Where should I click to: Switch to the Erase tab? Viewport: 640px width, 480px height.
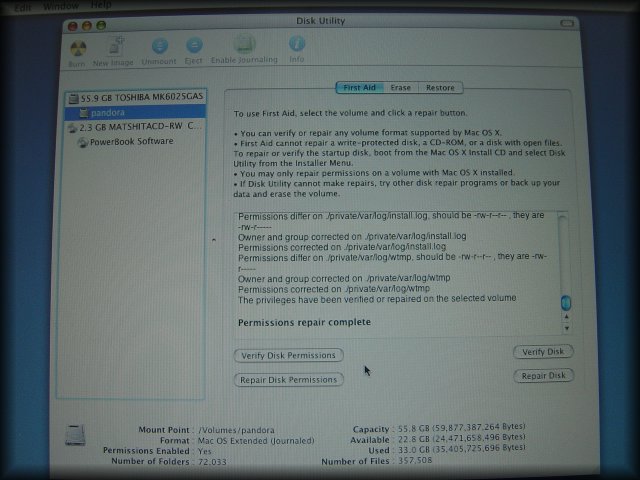pyautogui.click(x=400, y=88)
